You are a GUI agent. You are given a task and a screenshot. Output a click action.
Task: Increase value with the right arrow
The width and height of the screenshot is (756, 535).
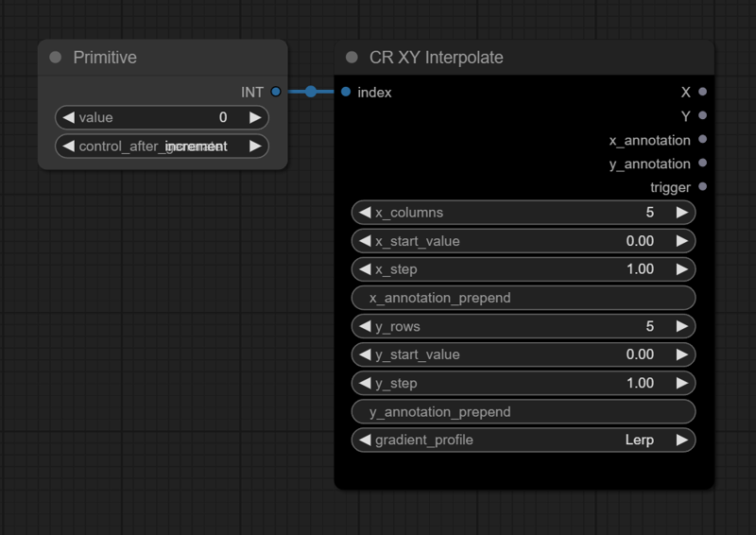[x=255, y=117]
